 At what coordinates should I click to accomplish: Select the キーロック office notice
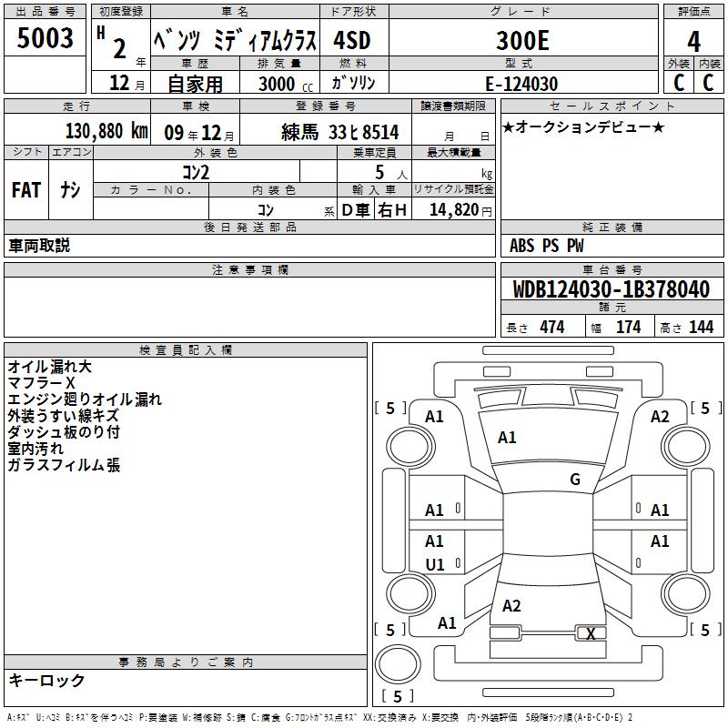click(x=46, y=681)
